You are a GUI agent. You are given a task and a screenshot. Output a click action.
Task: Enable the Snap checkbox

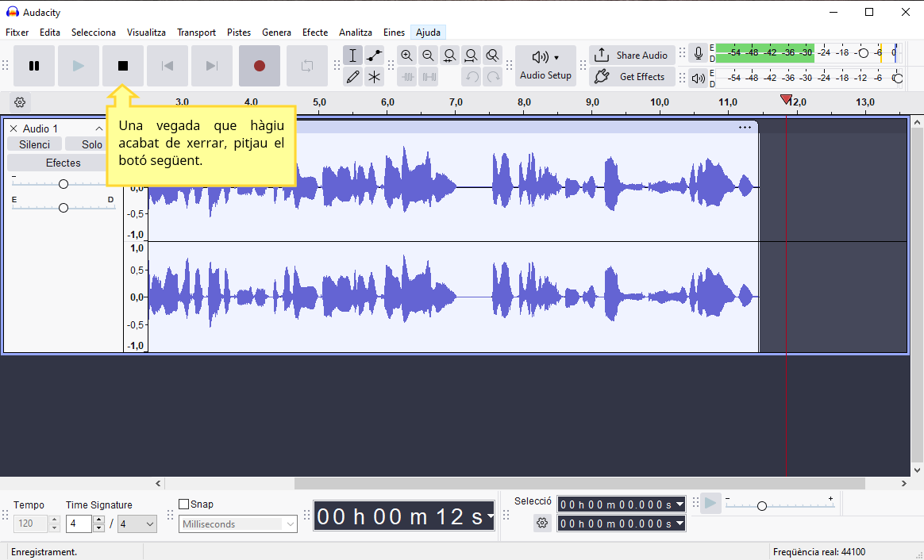(184, 504)
